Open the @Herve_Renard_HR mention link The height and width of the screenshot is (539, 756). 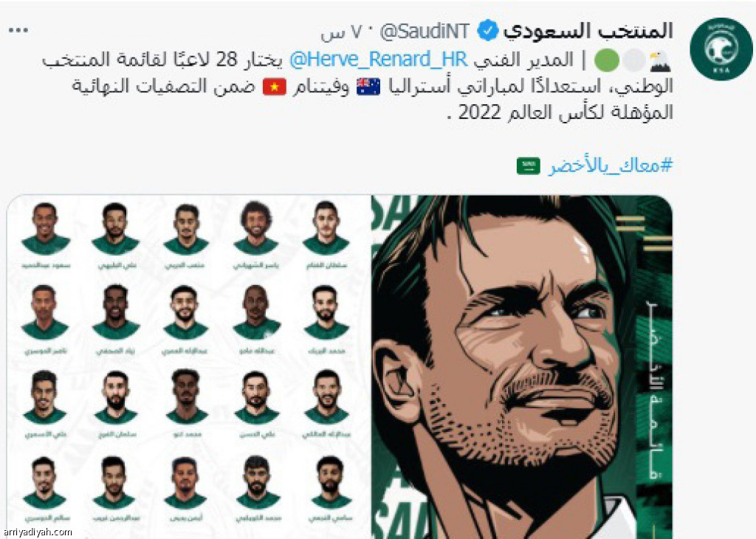378,60
